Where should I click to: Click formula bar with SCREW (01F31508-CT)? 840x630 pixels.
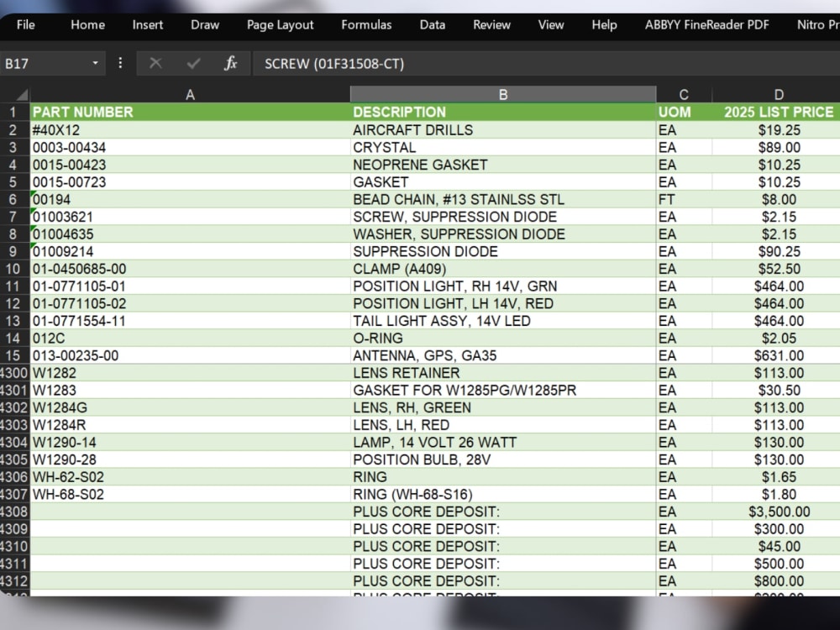[x=547, y=64]
